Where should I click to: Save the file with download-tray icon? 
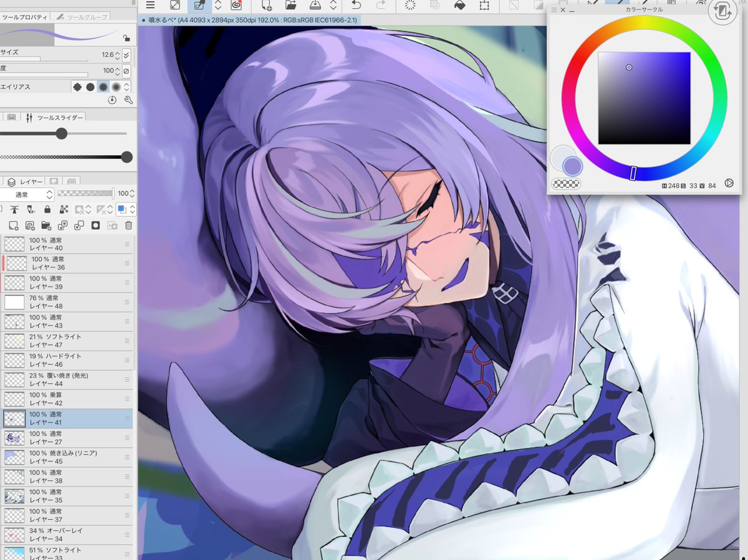(x=315, y=6)
